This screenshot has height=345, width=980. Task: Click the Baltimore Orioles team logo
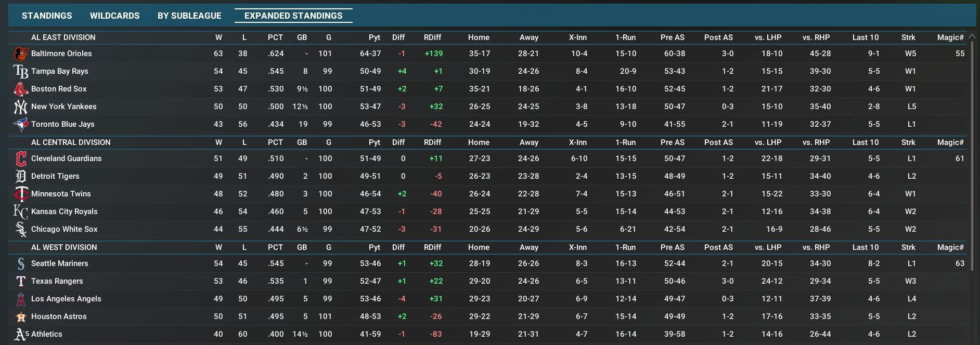pyautogui.click(x=21, y=54)
